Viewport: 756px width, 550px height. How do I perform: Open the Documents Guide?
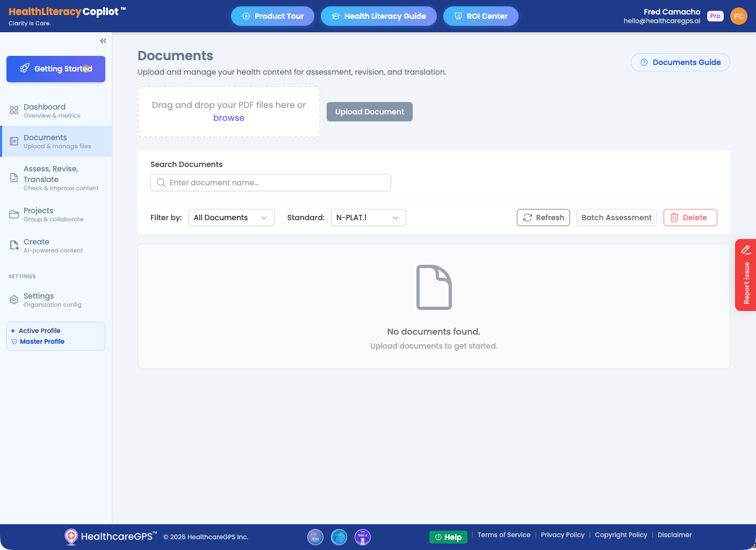(x=680, y=62)
